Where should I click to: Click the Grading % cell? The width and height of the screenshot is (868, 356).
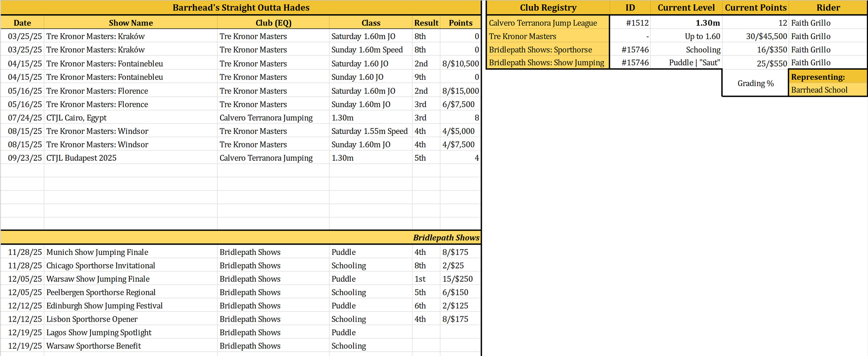point(755,83)
